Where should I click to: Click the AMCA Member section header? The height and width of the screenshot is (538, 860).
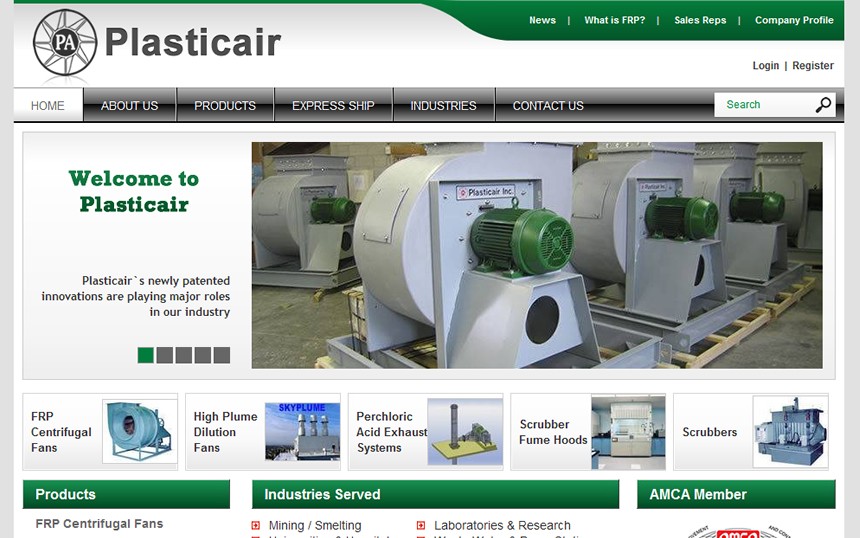(x=736, y=494)
